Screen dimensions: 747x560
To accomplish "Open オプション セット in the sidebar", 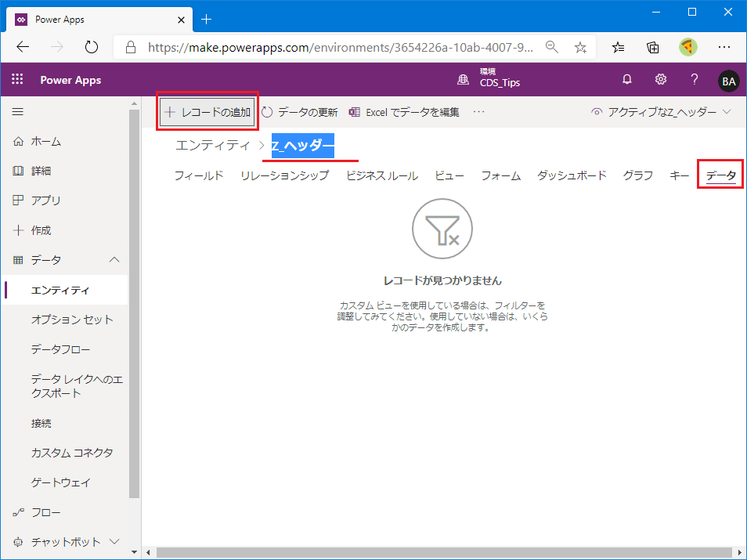I will tap(72, 320).
